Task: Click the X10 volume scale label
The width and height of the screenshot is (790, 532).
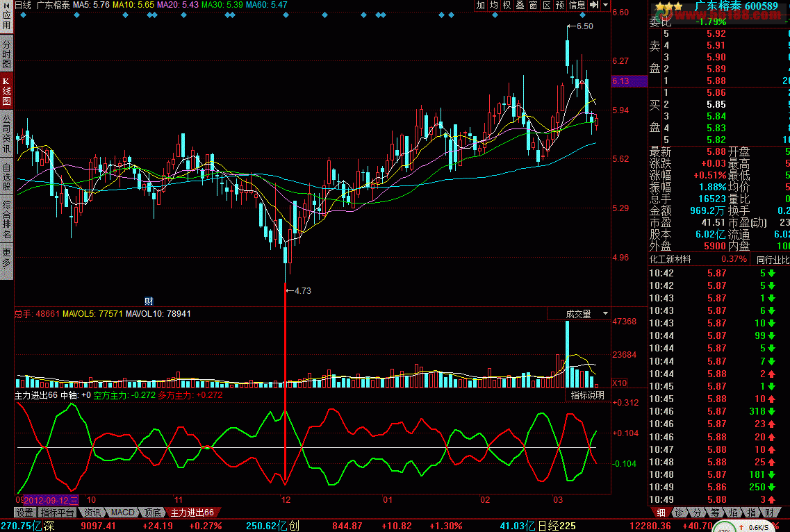Action: tap(620, 383)
